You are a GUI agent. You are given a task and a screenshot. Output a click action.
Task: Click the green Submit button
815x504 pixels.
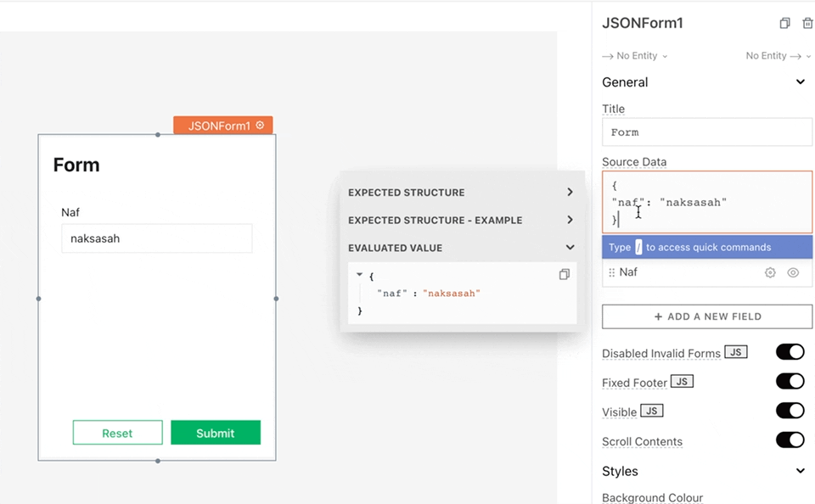pyautogui.click(x=216, y=433)
